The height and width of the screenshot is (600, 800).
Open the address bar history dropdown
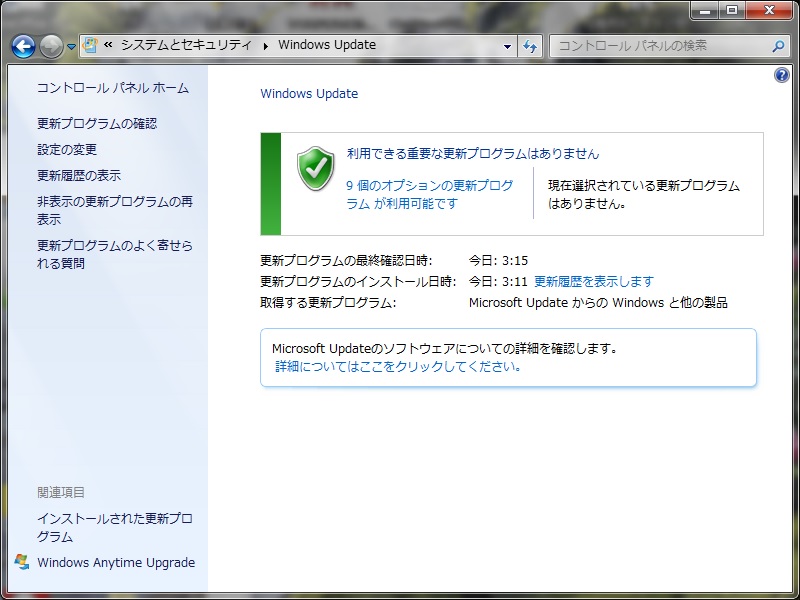(507, 46)
